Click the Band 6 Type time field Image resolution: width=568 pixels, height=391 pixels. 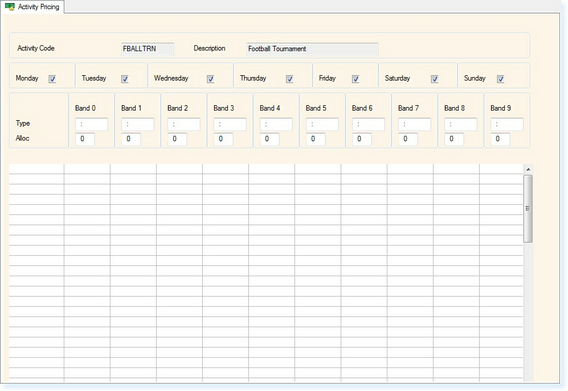pyautogui.click(x=368, y=124)
